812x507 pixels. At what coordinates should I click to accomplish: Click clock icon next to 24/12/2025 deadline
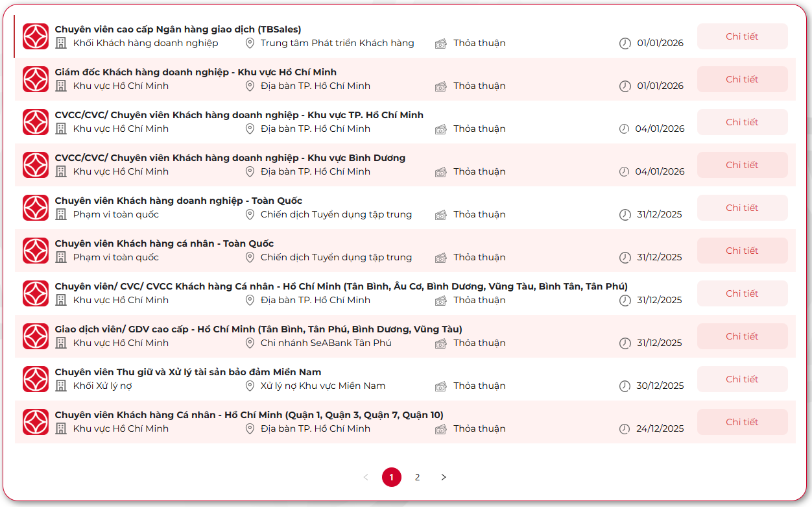tap(625, 429)
